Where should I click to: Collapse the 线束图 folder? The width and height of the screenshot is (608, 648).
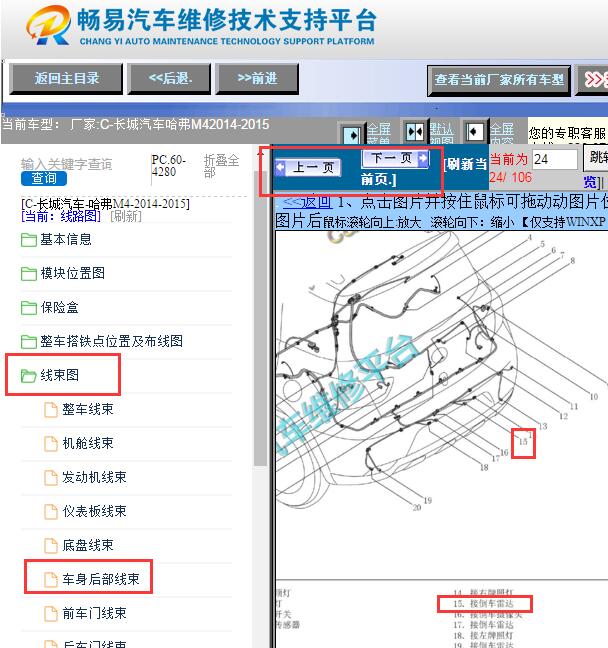point(59,375)
